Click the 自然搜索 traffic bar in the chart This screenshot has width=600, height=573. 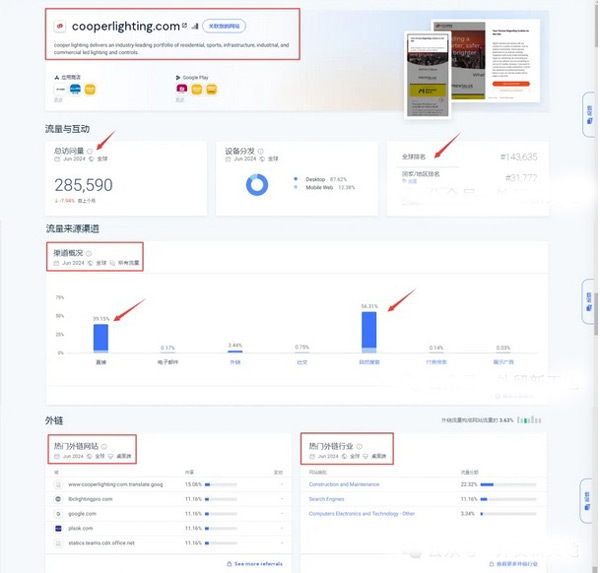click(369, 332)
